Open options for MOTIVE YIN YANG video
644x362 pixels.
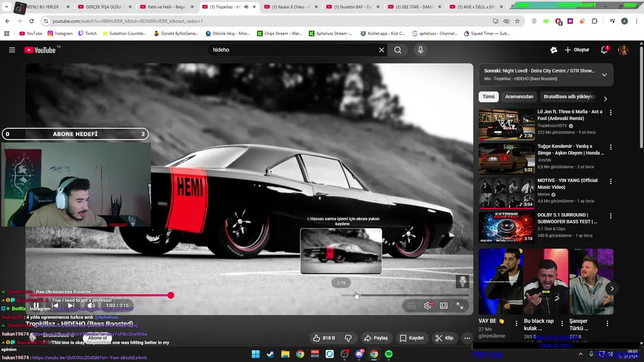point(611,182)
